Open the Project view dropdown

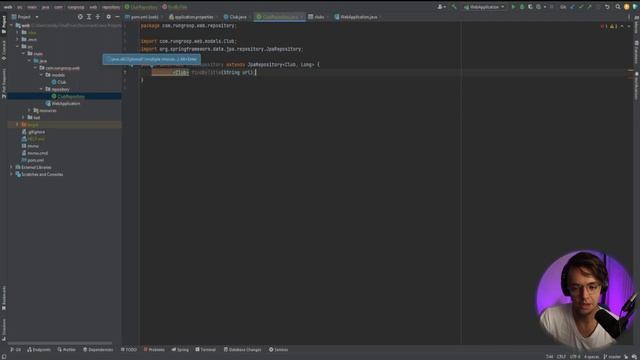(x=25, y=17)
